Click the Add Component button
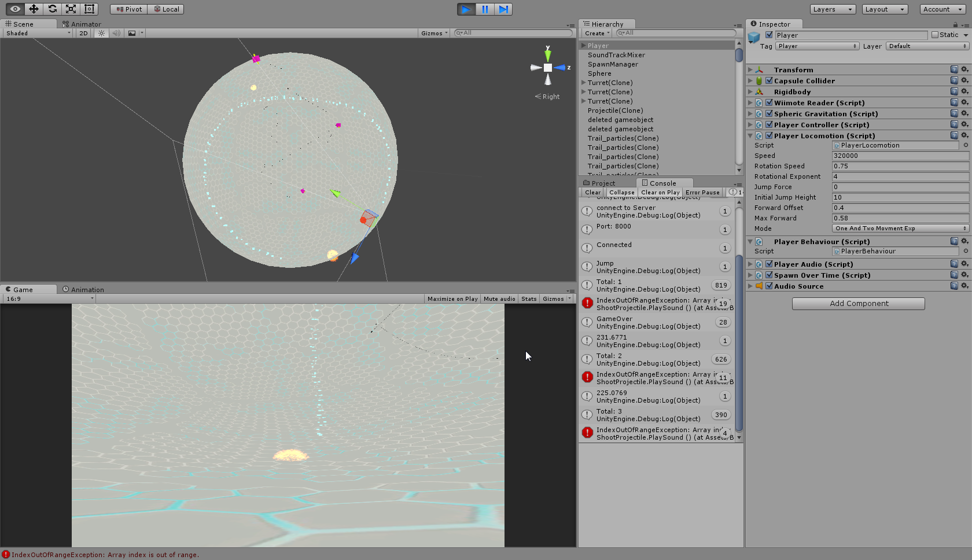Viewport: 972px width, 560px height. [859, 303]
